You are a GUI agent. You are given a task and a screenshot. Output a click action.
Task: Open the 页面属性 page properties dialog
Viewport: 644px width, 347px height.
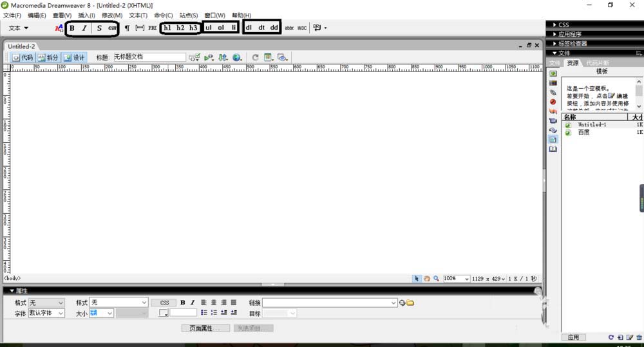[x=205, y=328]
